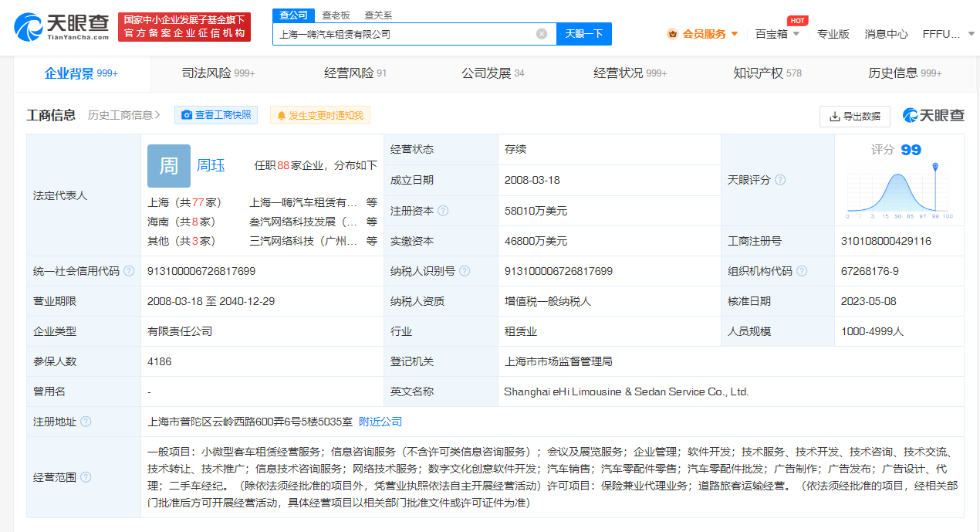Open the FFFU user account dropdown
This screenshot has height=532, width=980.
pos(946,34)
